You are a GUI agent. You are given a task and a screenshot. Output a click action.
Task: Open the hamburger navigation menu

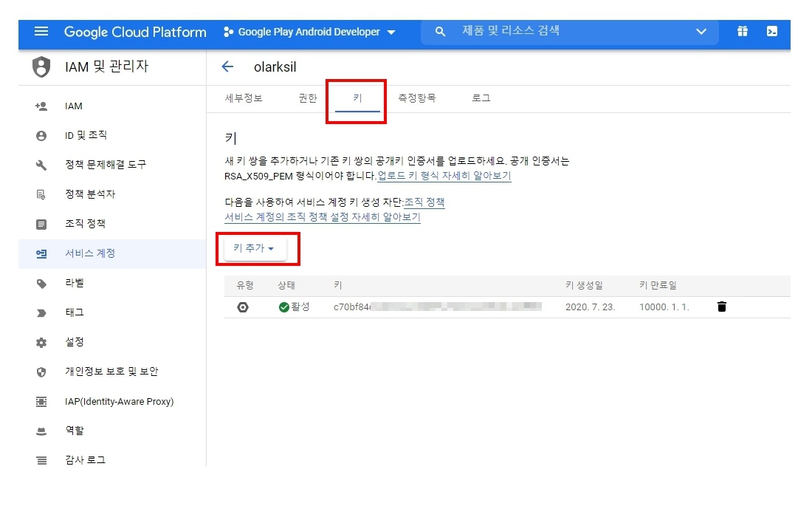41,32
